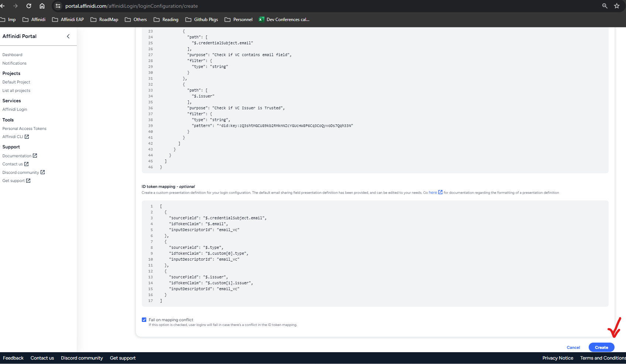The image size is (626, 364).
Task: Click "Check if VC Issuer is Trusted" line
Action: (x=236, y=108)
